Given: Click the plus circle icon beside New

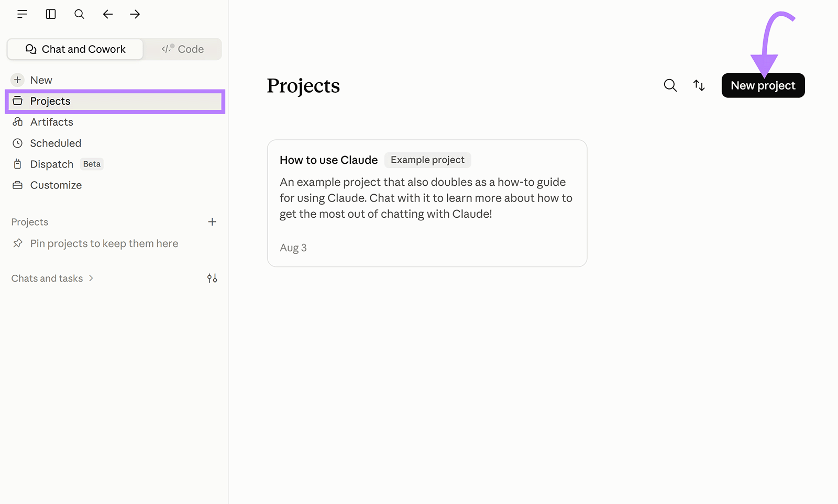Looking at the screenshot, I should click(17, 80).
